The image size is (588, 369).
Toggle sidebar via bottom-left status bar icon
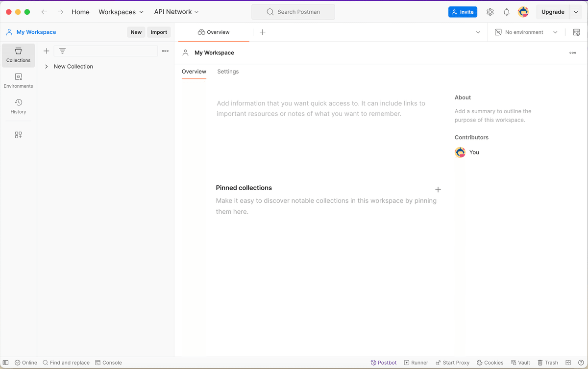click(x=6, y=363)
